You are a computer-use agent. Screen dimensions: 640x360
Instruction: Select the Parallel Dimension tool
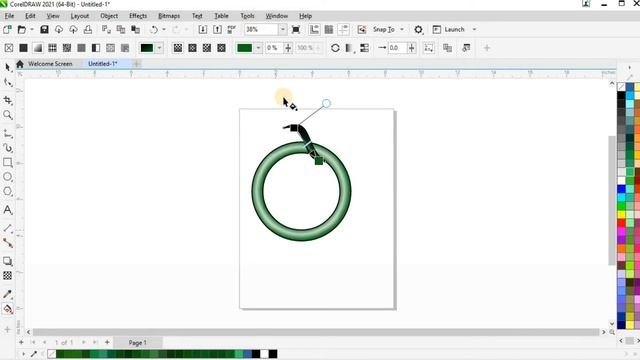8,228
